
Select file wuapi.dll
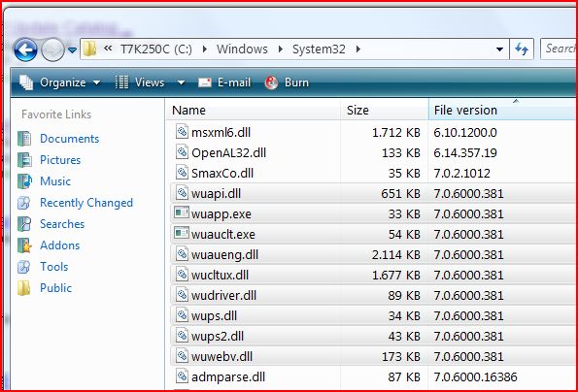pos(216,194)
